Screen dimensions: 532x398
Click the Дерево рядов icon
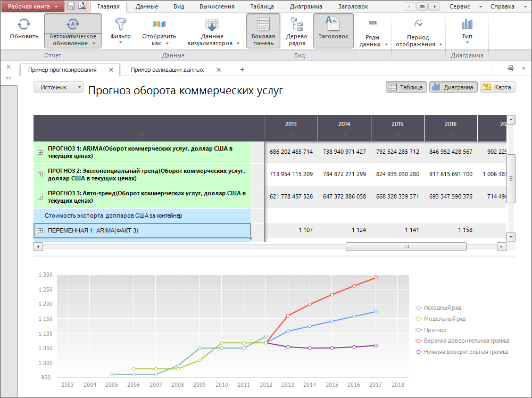click(296, 24)
